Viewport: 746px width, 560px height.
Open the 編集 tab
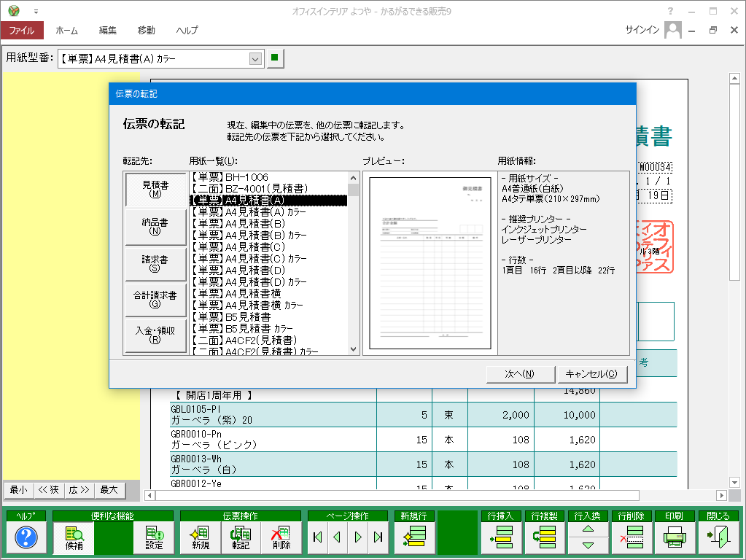107,30
